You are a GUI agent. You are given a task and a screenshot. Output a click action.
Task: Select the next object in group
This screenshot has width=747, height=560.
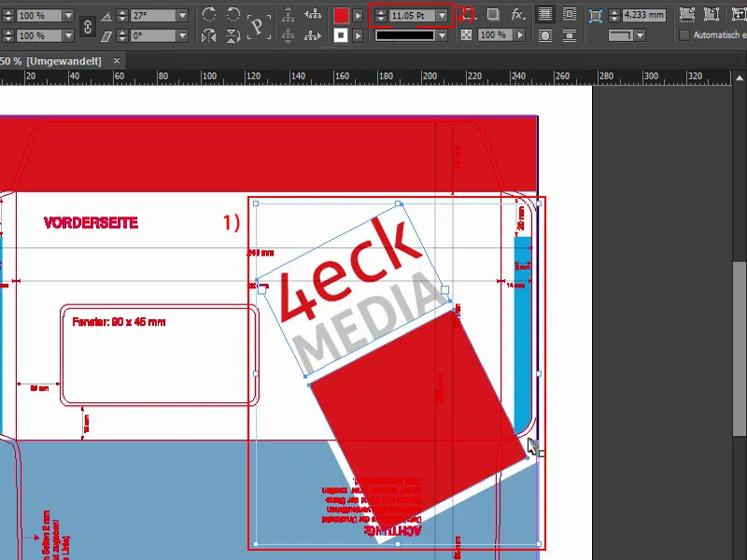point(313,35)
